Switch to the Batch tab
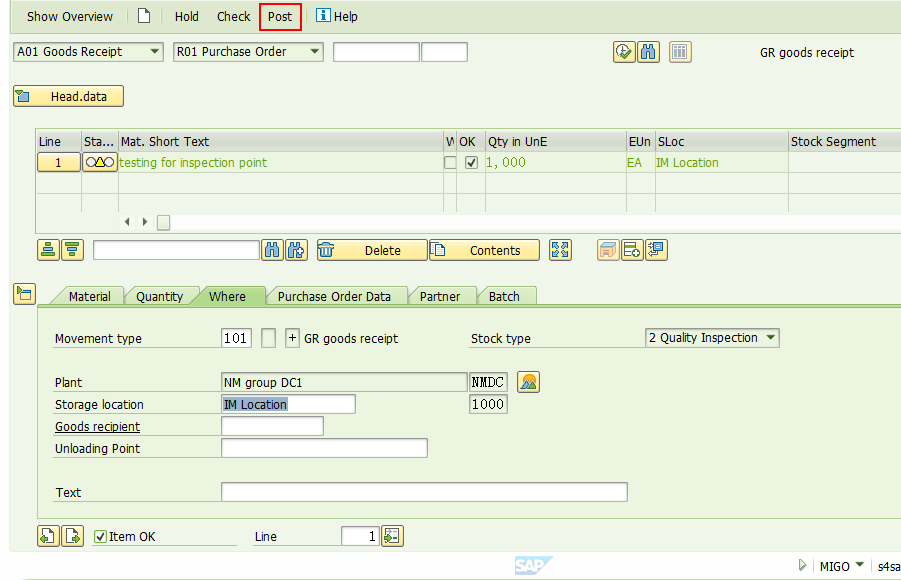Viewport: 901px width, 580px height. coord(506,296)
